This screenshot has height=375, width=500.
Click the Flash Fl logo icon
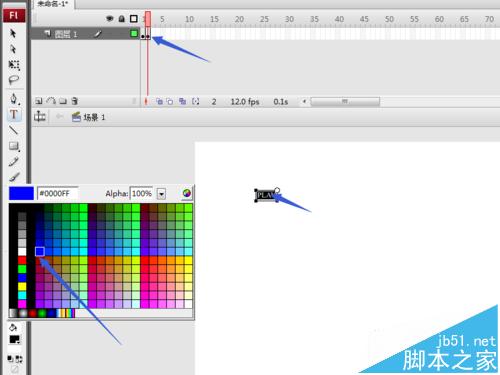(14, 15)
